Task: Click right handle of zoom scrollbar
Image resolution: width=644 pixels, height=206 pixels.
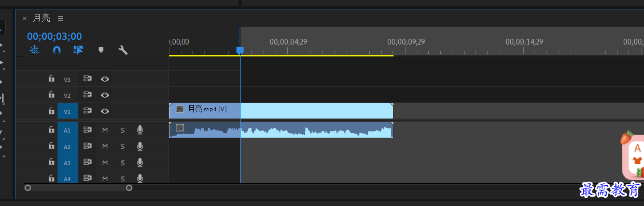Action: point(129,188)
